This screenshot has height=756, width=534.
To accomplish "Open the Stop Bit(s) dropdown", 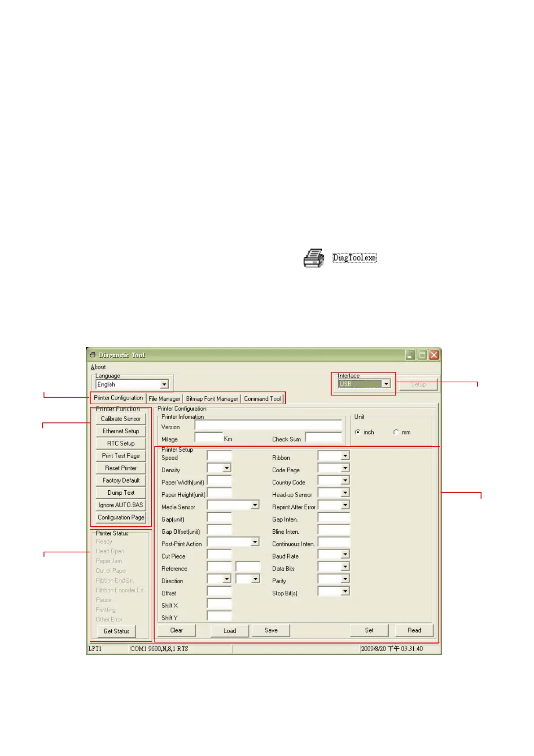I will click(345, 591).
